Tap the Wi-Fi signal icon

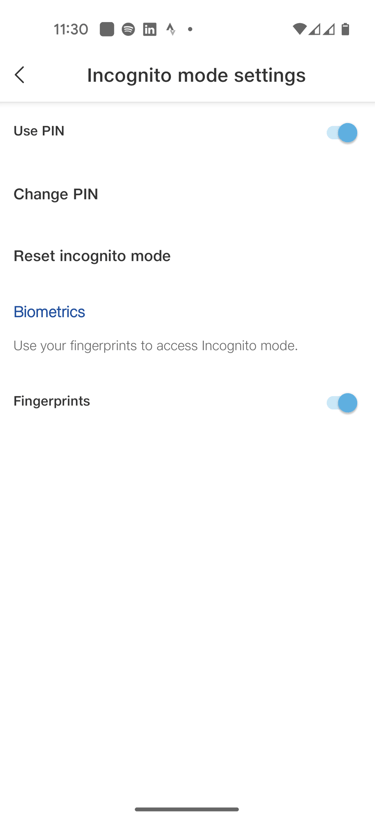[x=300, y=29]
